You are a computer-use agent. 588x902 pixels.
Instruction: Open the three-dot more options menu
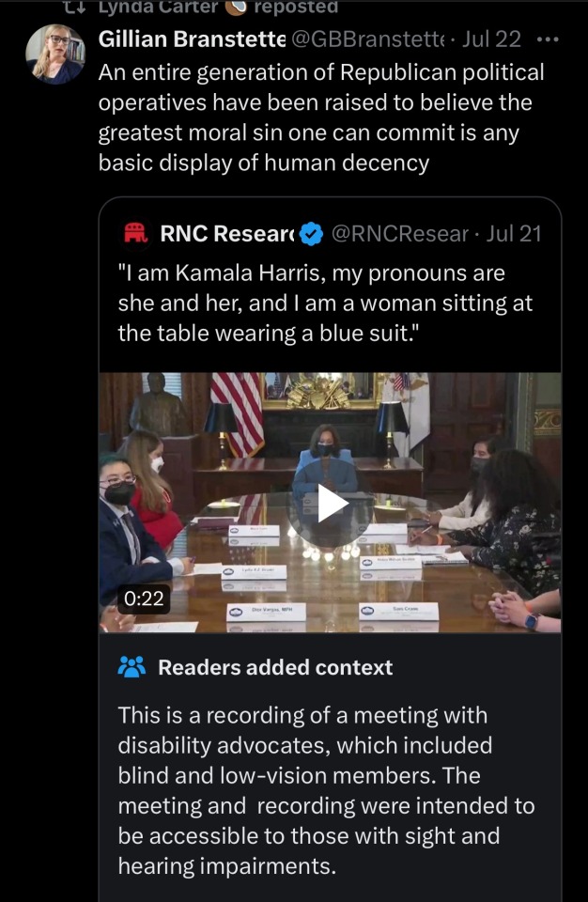[x=545, y=40]
